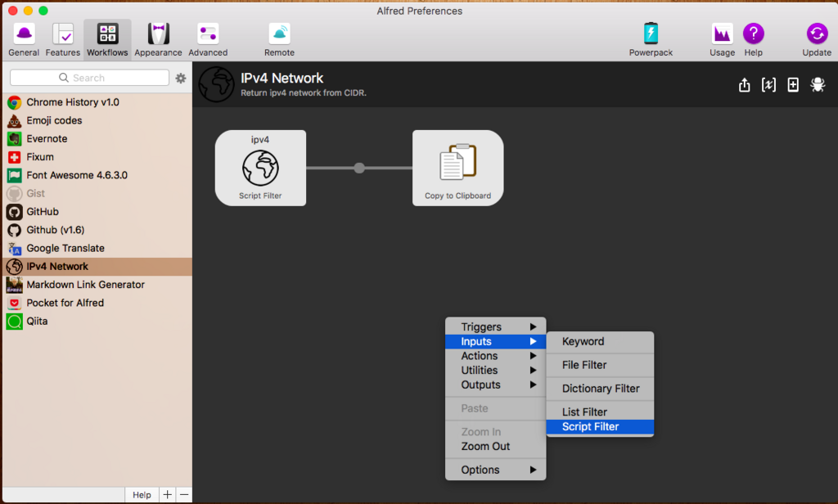Click the workflow export share icon
Viewport: 838px width, 504px height.
(x=744, y=84)
